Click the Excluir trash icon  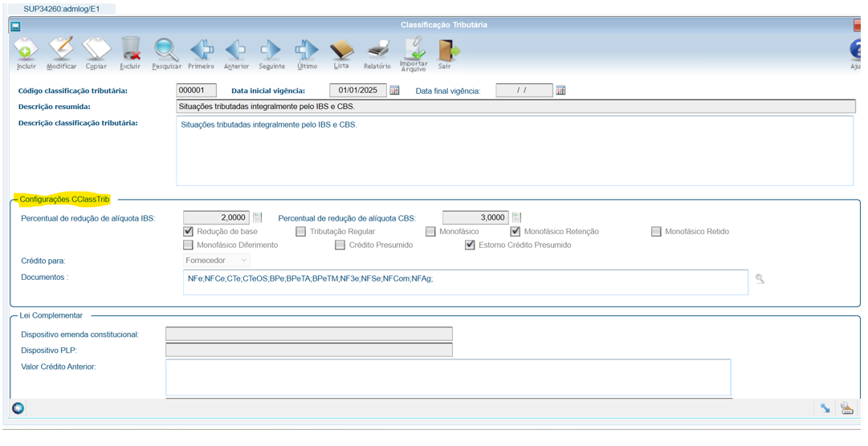131,50
